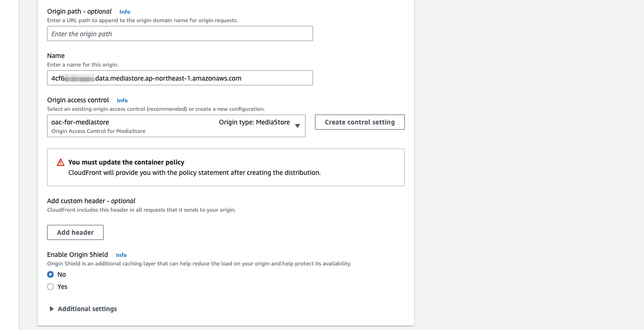Click the Enable Origin Shield heading
The width and height of the screenshot is (644, 330).
78,255
